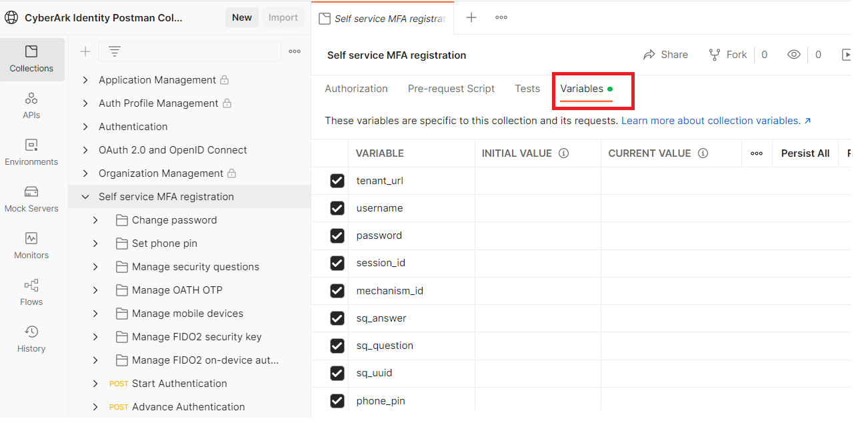Uncheck the sq_uuid variable checkbox
Screen dimensions: 868x423
point(337,373)
